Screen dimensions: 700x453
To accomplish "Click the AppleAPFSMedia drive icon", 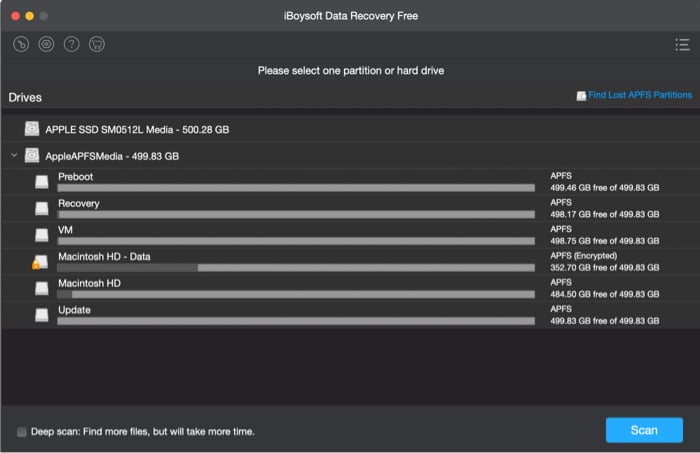I will 32,156.
